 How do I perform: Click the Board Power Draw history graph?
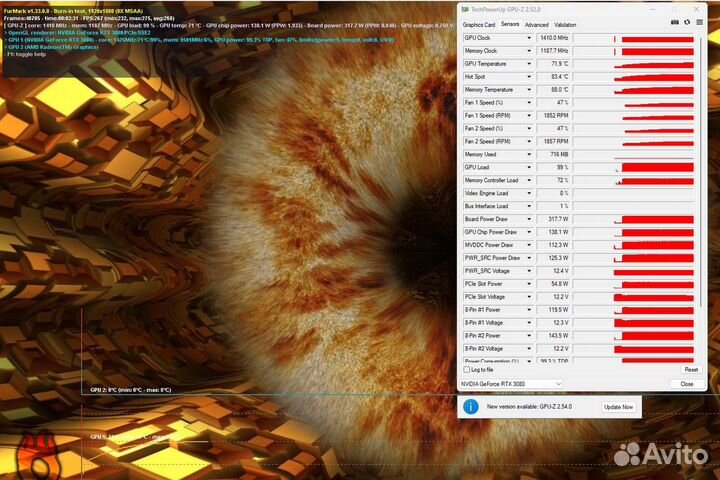pyautogui.click(x=634, y=220)
